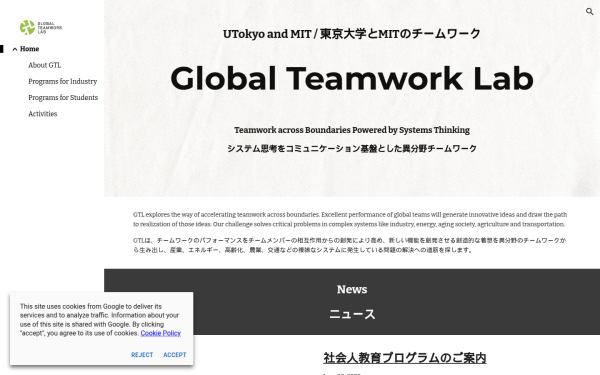Reject cookies in the banner
The width and height of the screenshot is (600, 375).
click(142, 355)
